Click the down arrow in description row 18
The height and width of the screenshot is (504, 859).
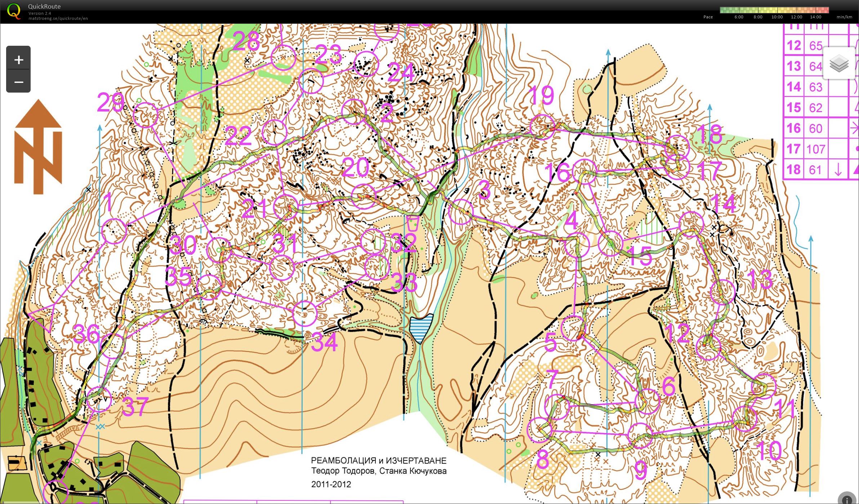pos(838,170)
